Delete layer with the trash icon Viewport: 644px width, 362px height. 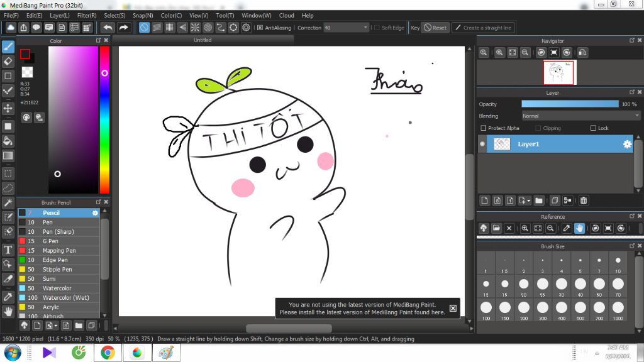click(x=584, y=200)
